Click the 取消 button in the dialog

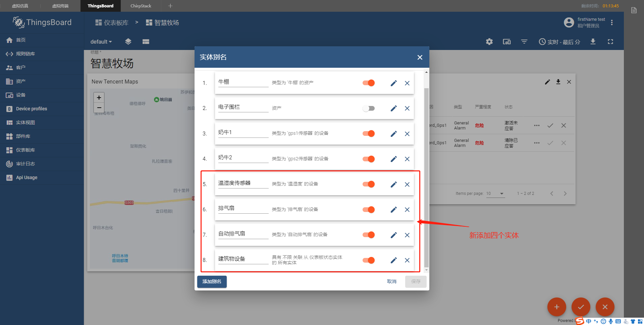coord(391,281)
